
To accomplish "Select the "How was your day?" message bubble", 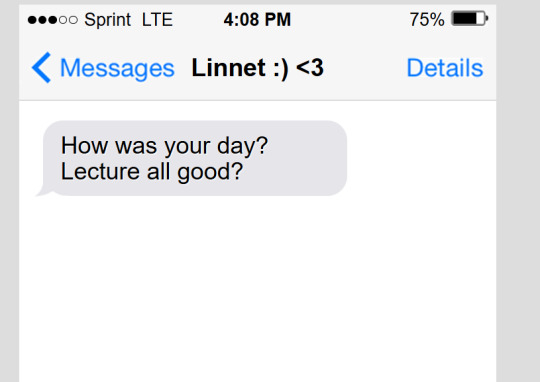I will [195, 158].
